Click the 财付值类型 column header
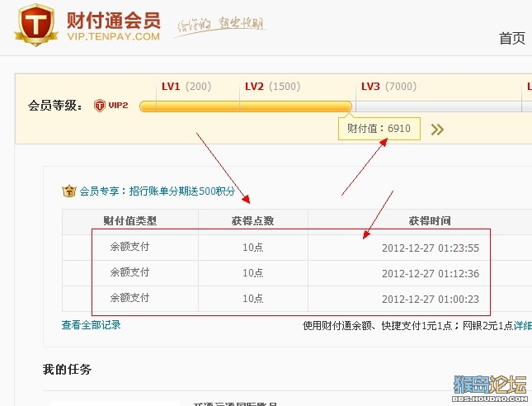 [130, 221]
